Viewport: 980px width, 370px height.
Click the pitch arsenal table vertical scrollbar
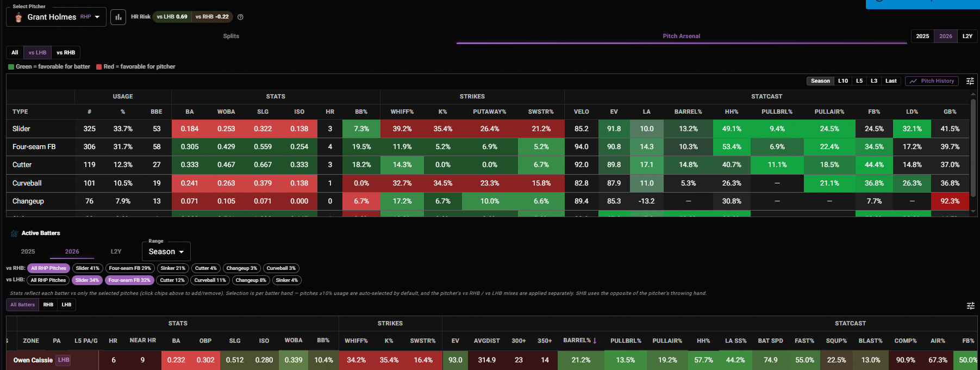coord(973,148)
